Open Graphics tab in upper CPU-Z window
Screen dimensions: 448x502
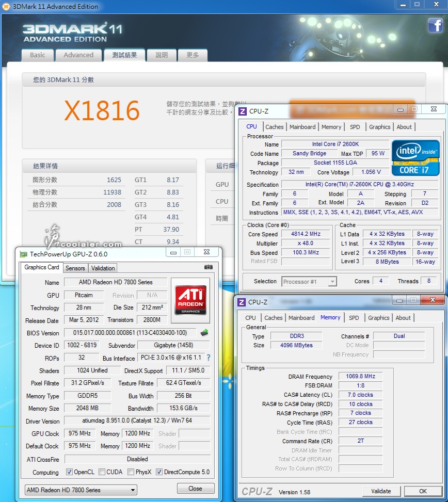tap(379, 127)
